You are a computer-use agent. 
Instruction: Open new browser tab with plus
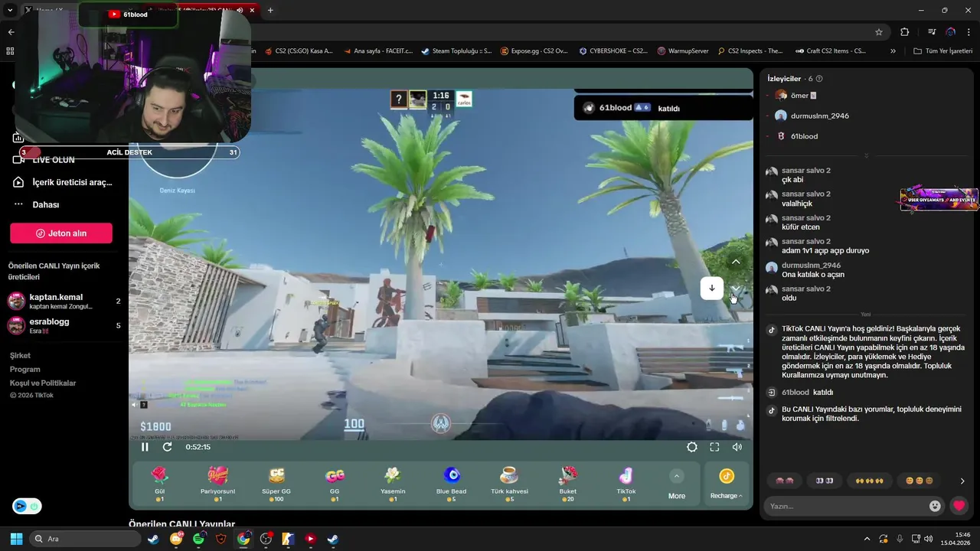coord(270,10)
